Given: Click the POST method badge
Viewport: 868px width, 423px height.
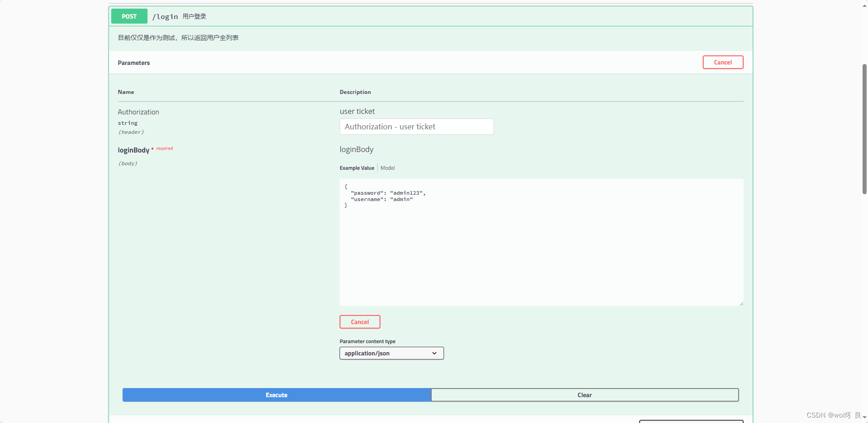Looking at the screenshot, I should (x=129, y=16).
